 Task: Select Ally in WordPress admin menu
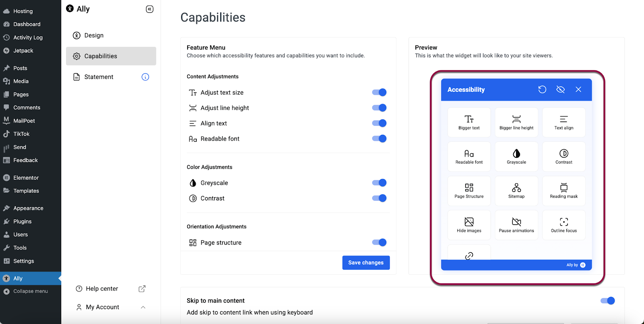[31, 279]
